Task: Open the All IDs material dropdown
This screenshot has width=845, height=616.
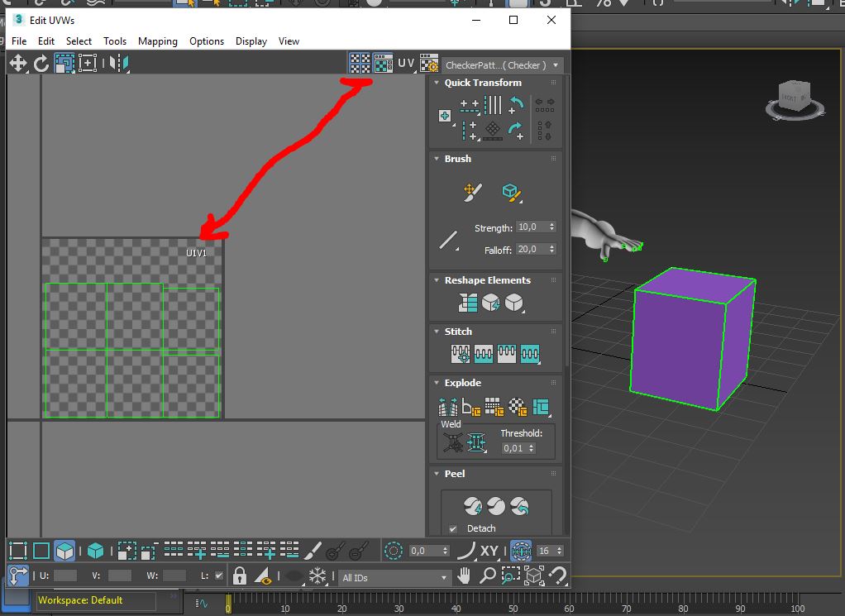Action: (x=394, y=578)
